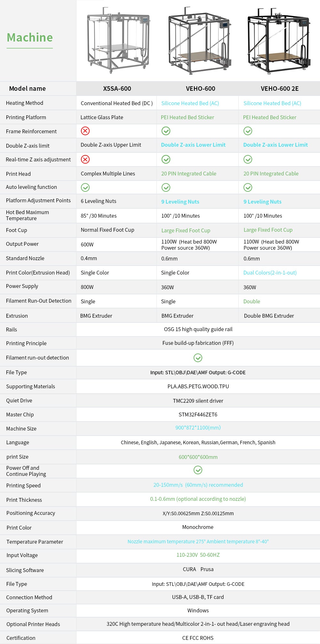Image resolution: width=320 pixels, height=644 pixels.
Task: Click the VEHO-600 2E Real-time Z adjustment check icon
Action: click(248, 159)
